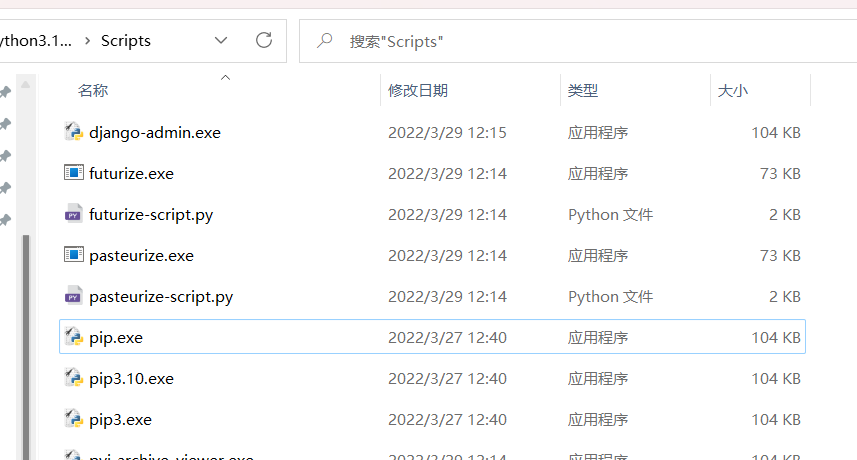Select the django-admin.exe file name
The height and width of the screenshot is (460, 857).
[x=155, y=133]
